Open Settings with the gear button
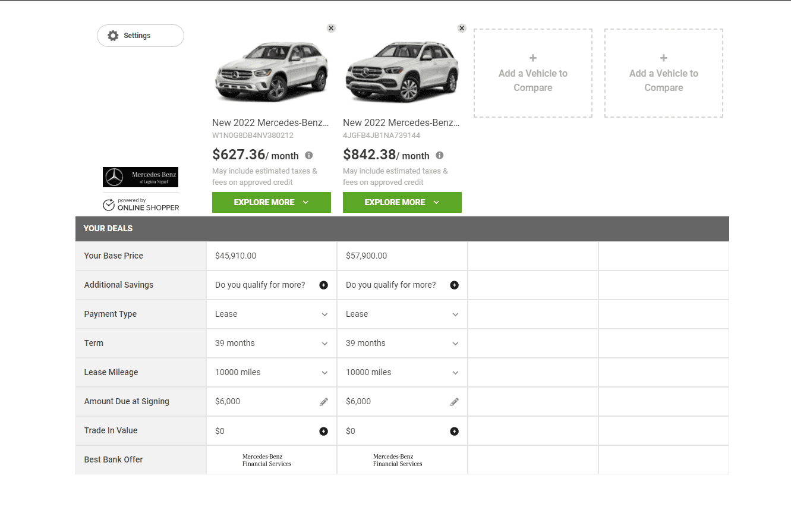Screen dimensions: 791x532 point(140,36)
